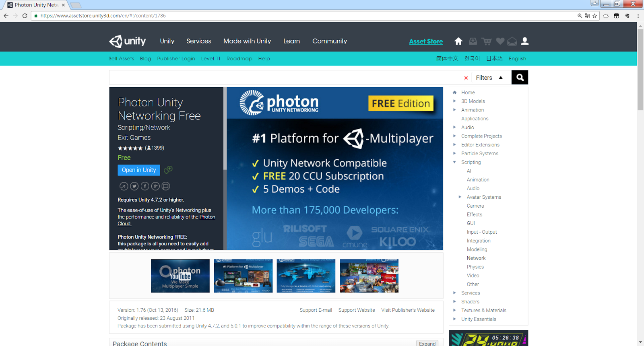Expand Services category arrow
The height and width of the screenshot is (346, 644).
[454, 293]
